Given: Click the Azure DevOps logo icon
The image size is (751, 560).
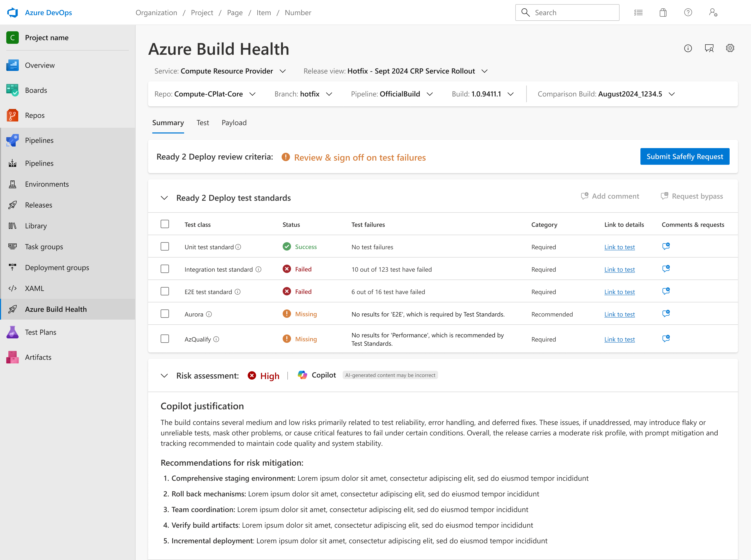Looking at the screenshot, I should click(13, 13).
